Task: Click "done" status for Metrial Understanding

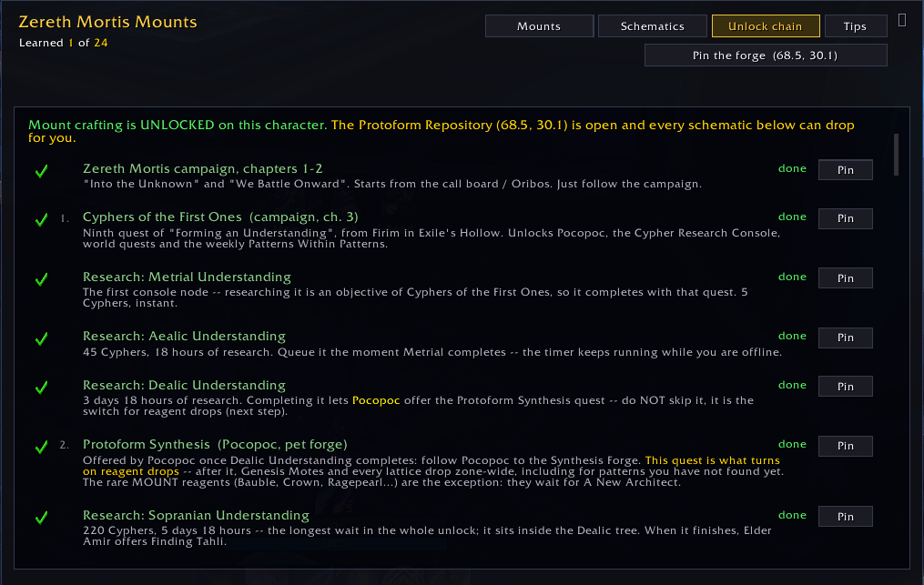Action: click(x=792, y=277)
